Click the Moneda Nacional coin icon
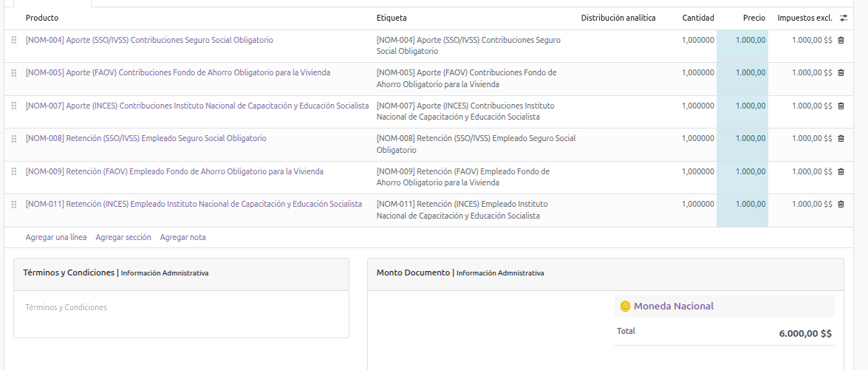 (625, 306)
